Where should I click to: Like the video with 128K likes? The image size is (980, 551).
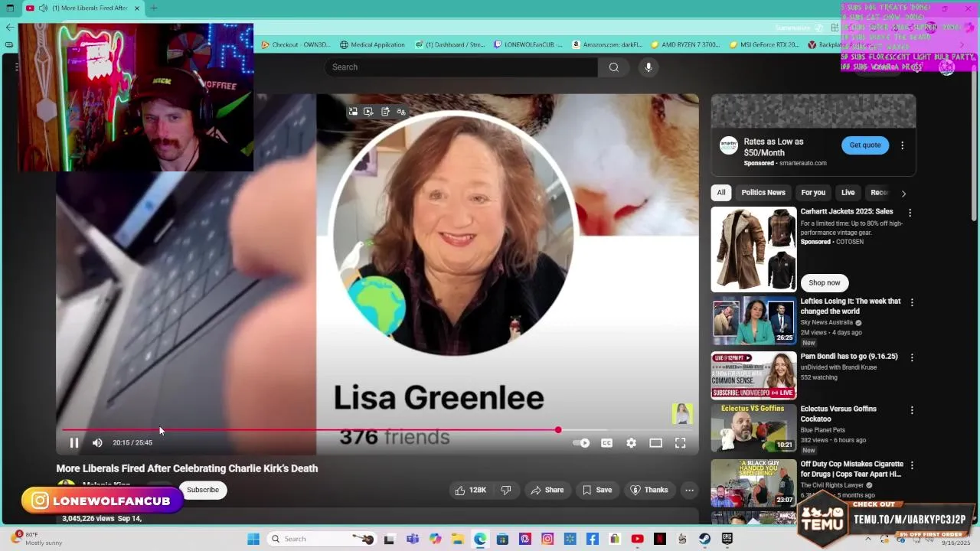470,490
